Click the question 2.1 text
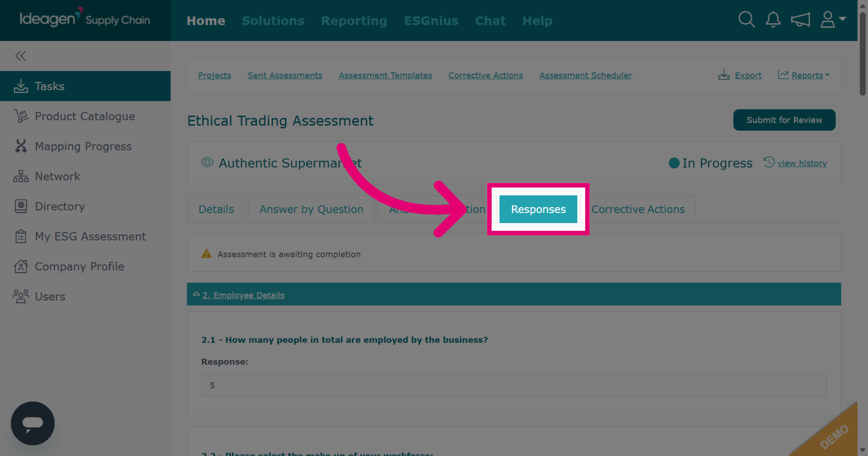The height and width of the screenshot is (456, 868). 344,340
